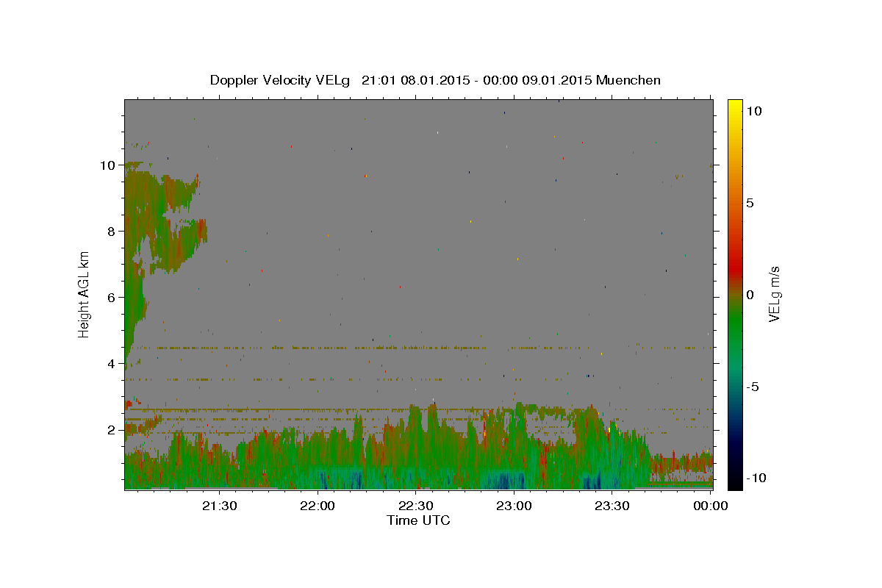882x588 pixels.
Task: Click the 'Height AGL km' axis label
Action: [x=85, y=294]
